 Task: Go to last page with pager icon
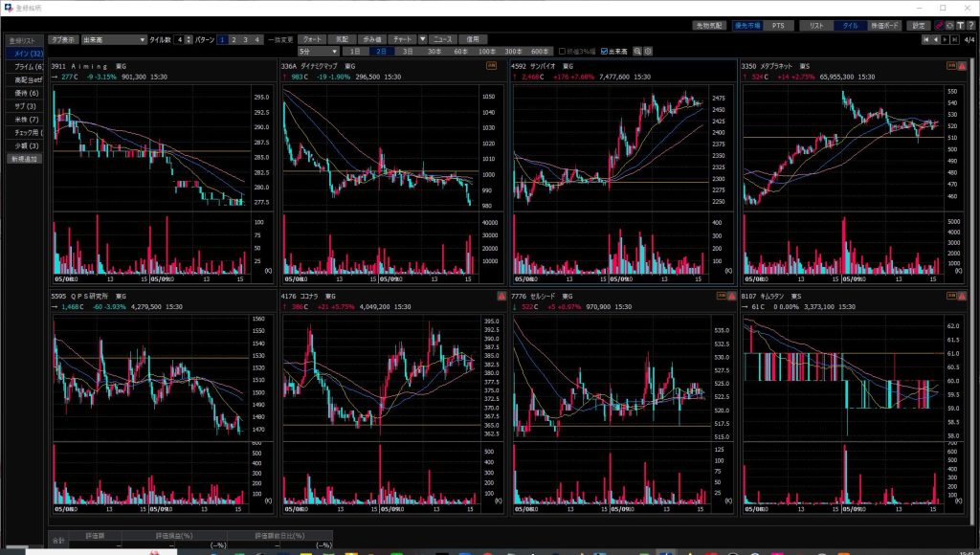tap(954, 39)
